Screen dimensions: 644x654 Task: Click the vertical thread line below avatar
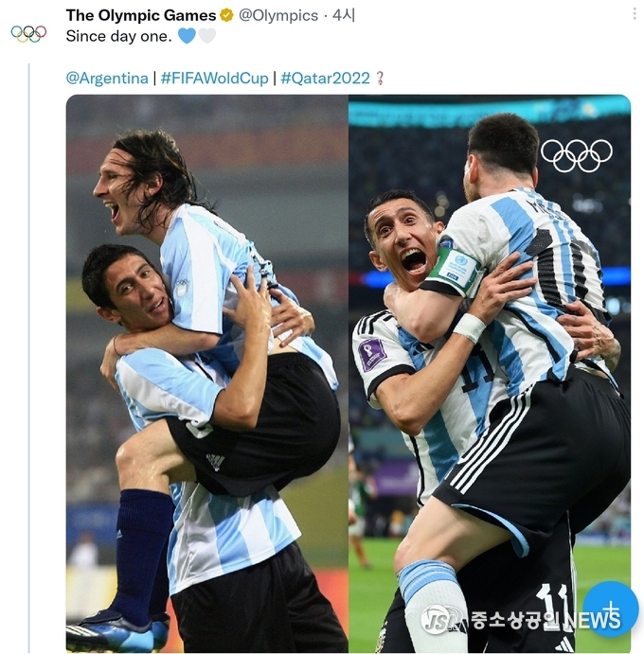28,358
